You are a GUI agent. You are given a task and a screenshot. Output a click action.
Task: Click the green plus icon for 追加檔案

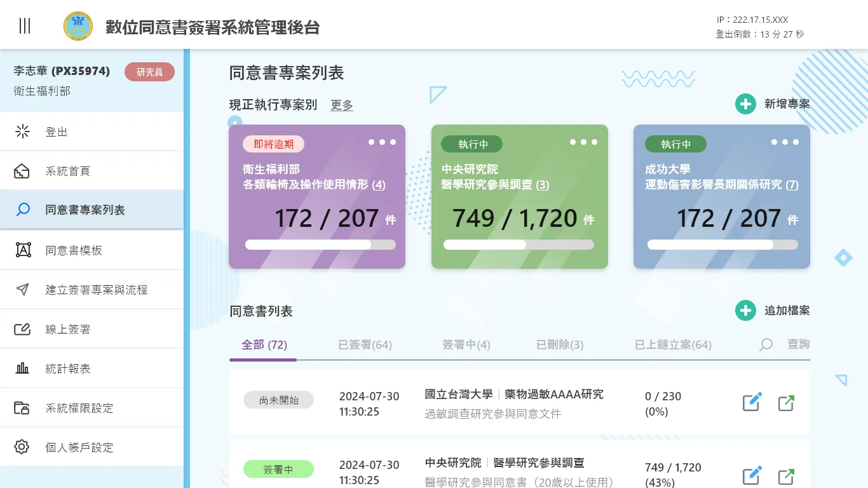745,310
